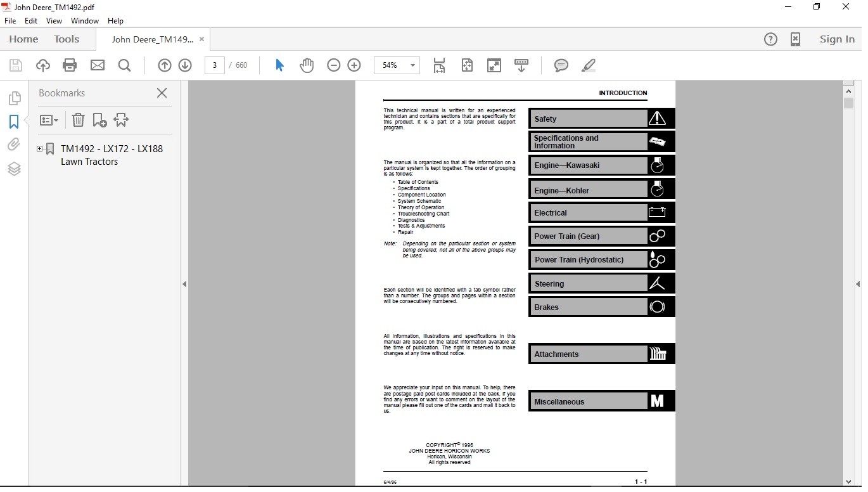The height and width of the screenshot is (492, 868).
Task: Activate the Hand pan tool
Action: (x=307, y=65)
